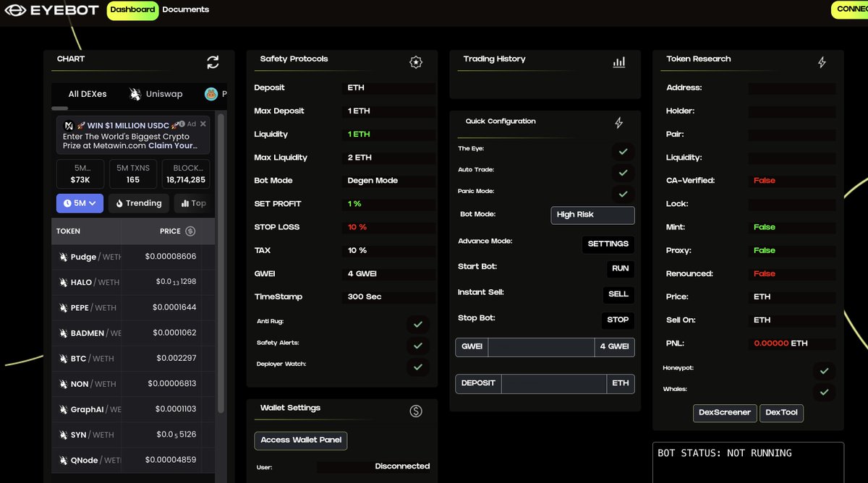This screenshot has width=868, height=483.
Task: Toggle the Anti Rug checkbox
Action: click(417, 324)
